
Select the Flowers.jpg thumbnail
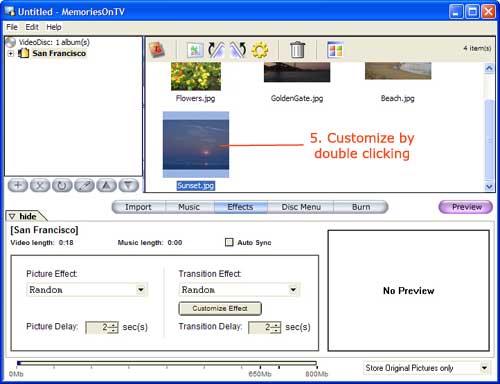click(x=196, y=76)
